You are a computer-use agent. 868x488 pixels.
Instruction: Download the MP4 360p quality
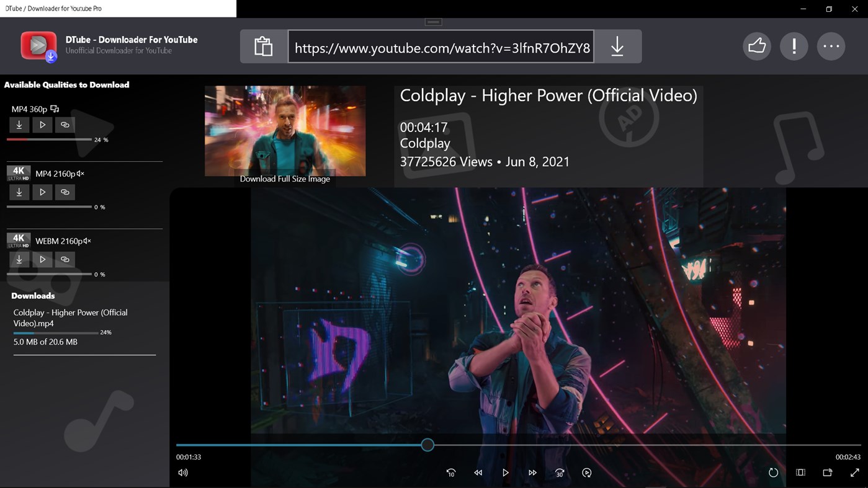[19, 125]
